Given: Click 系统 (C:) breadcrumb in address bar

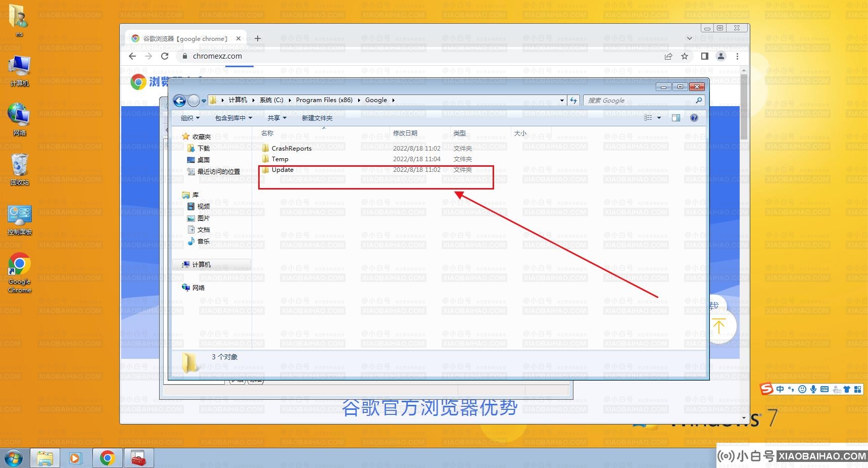Looking at the screenshot, I should pyautogui.click(x=271, y=100).
